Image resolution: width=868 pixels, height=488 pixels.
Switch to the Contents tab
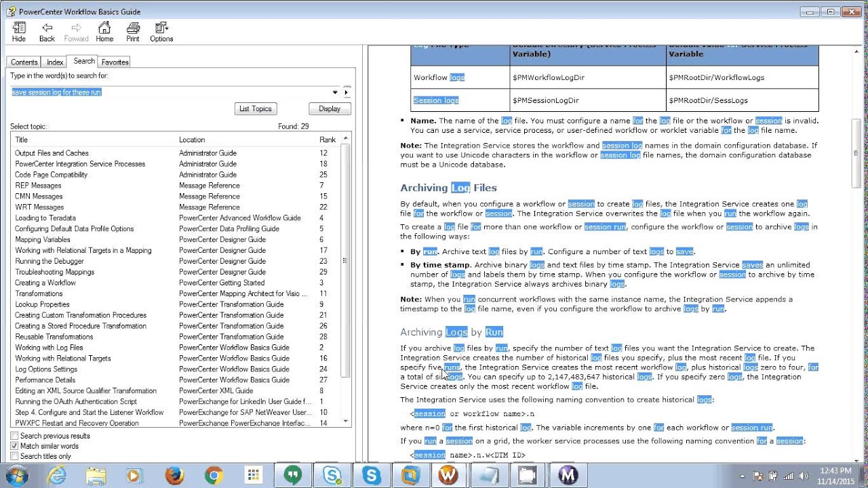pyautogui.click(x=24, y=62)
